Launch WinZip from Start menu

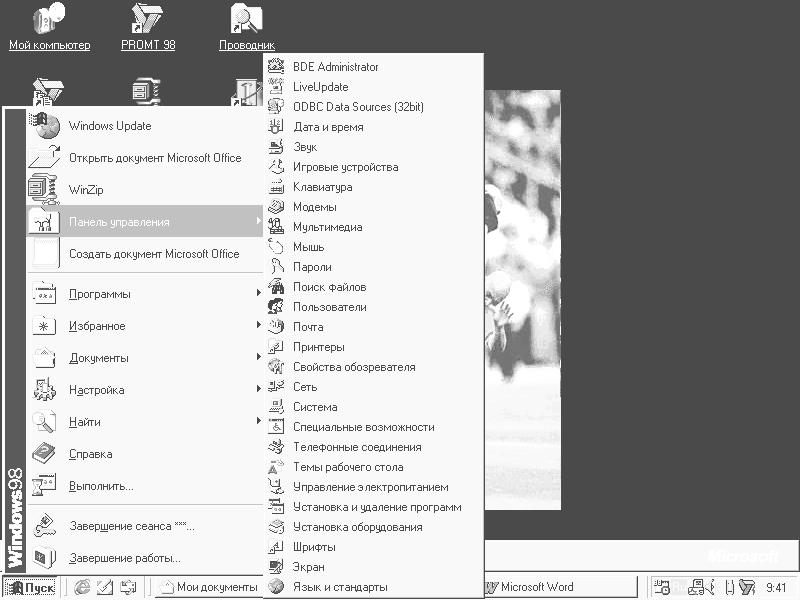tap(144, 190)
